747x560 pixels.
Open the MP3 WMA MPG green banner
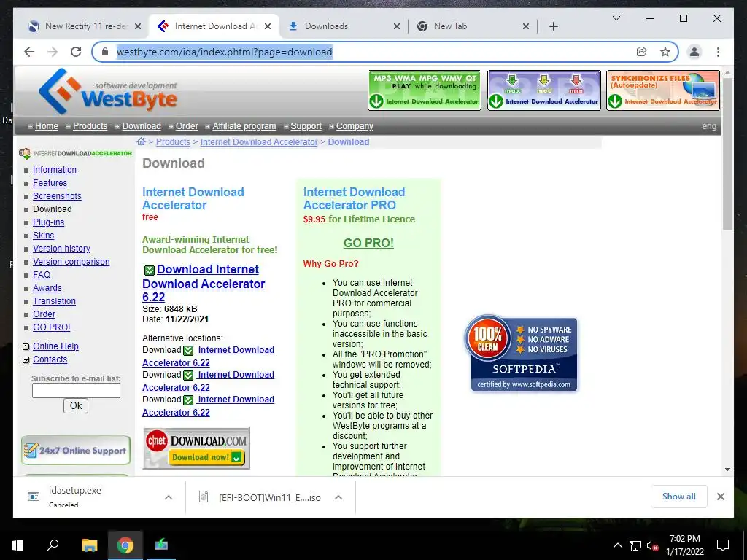tap(425, 90)
